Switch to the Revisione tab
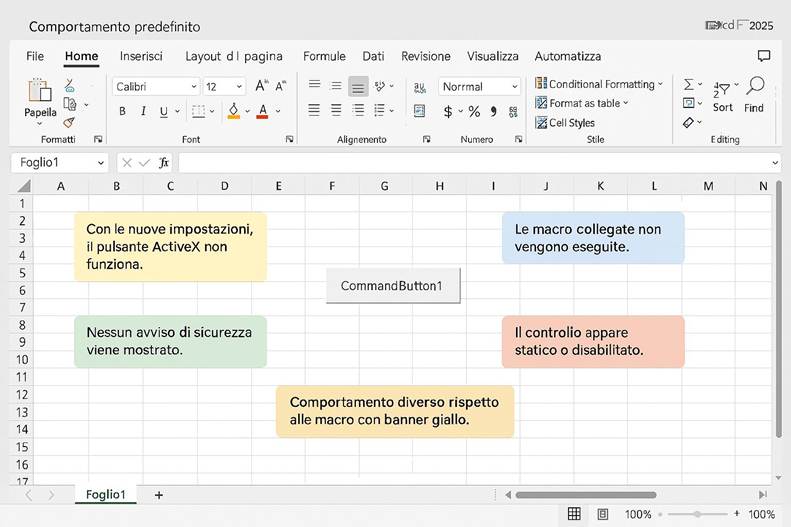 tap(426, 56)
